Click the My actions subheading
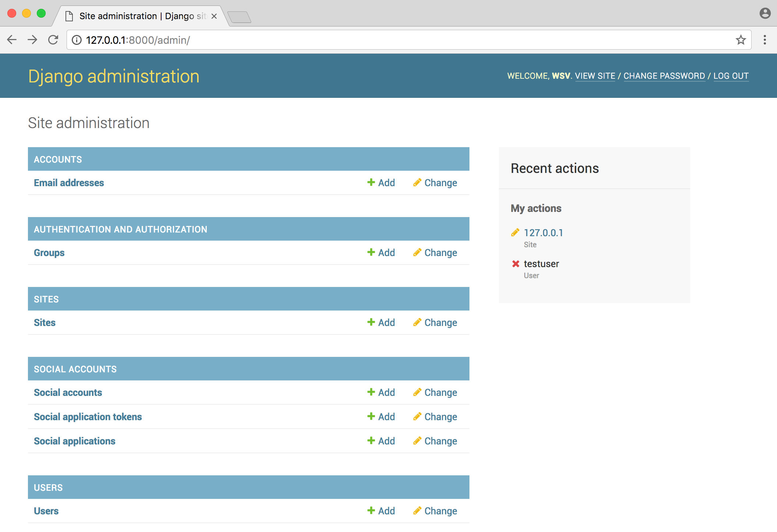 536,208
